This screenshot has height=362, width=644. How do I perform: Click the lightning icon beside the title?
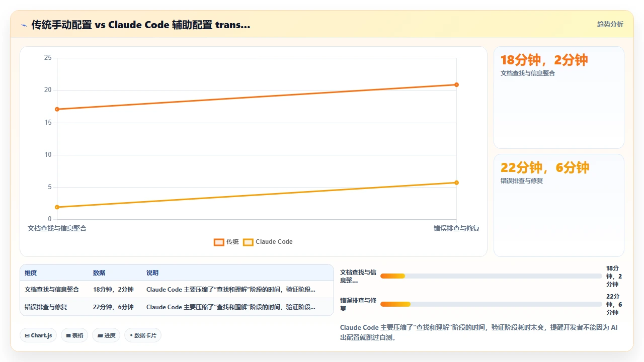tap(24, 25)
